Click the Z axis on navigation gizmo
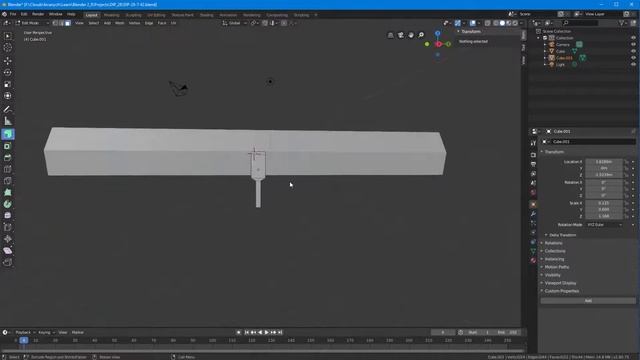 click(438, 33)
